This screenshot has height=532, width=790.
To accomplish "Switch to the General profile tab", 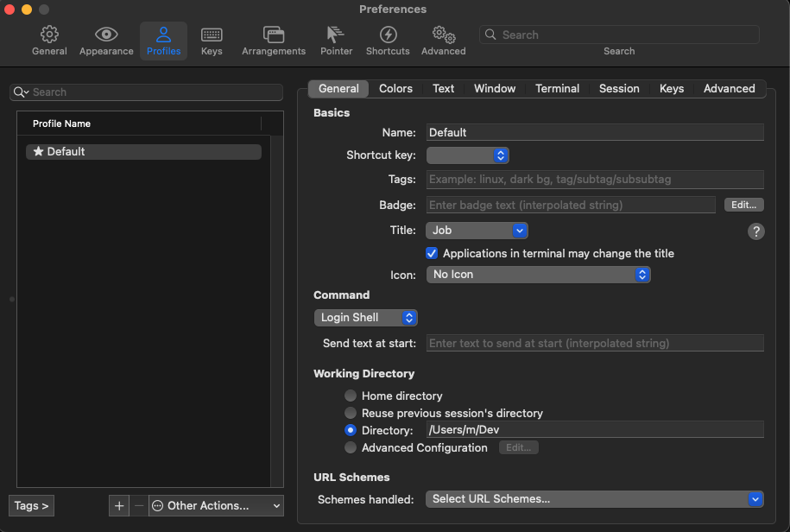I will pos(338,89).
